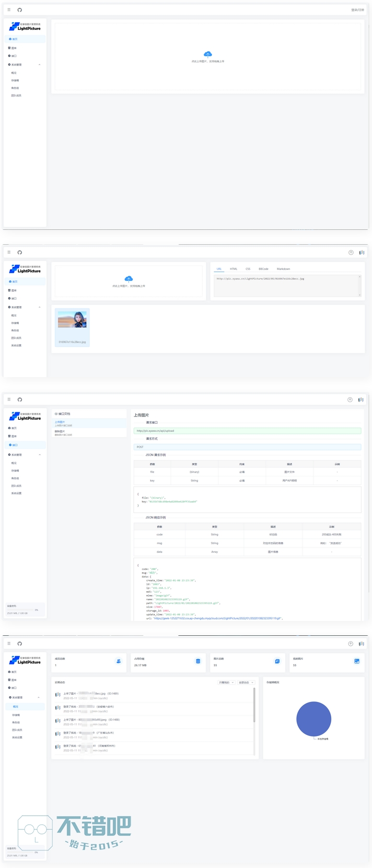Click the recent activity list scrollbar
The width and height of the screenshot is (372, 868).
point(254,705)
